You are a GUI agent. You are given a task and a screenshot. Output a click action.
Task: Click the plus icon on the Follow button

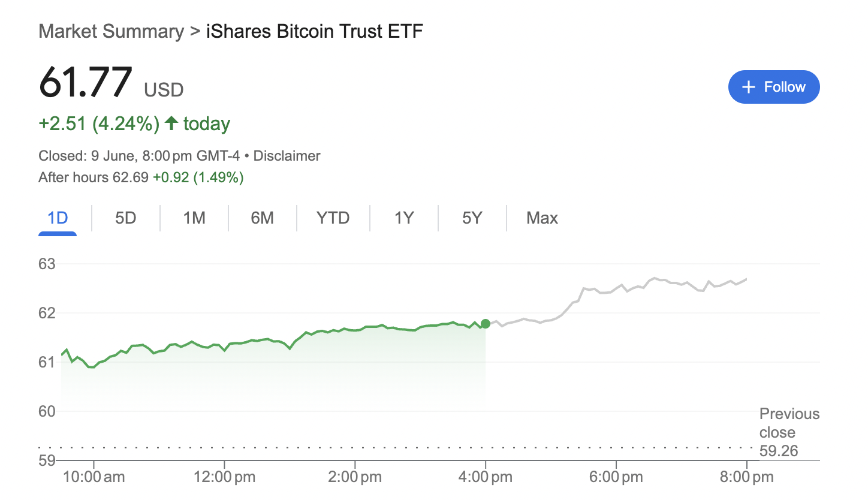(748, 86)
